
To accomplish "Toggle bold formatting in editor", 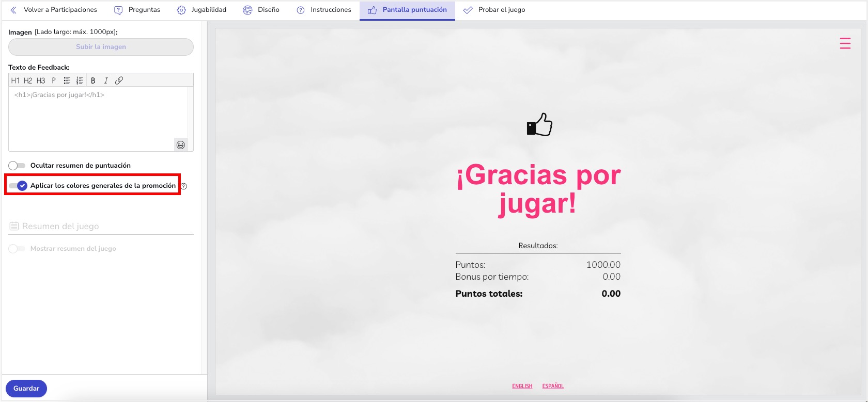I will tap(93, 81).
